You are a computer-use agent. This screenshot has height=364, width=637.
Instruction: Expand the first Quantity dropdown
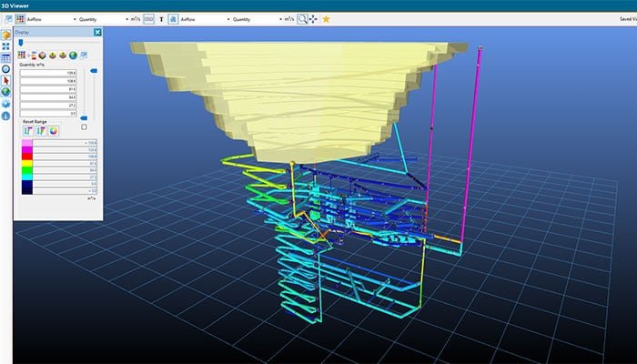point(101,18)
